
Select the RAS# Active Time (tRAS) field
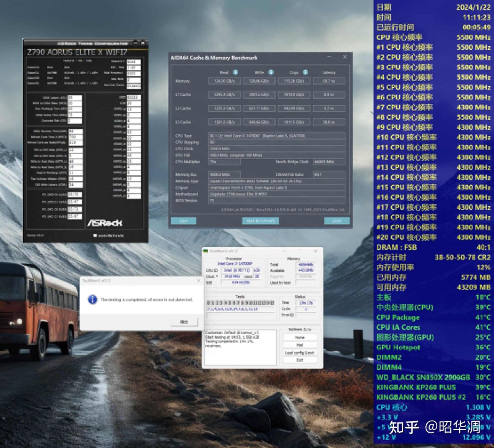pos(75,115)
